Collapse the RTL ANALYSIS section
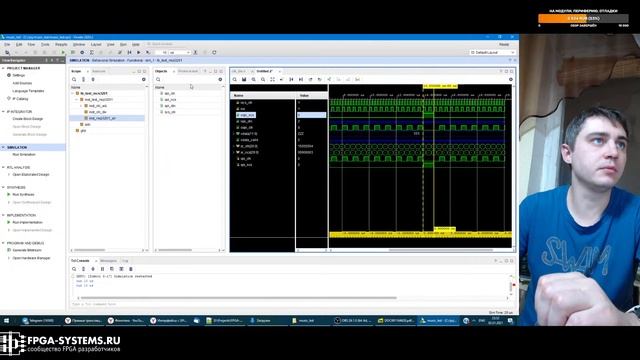 (4, 167)
